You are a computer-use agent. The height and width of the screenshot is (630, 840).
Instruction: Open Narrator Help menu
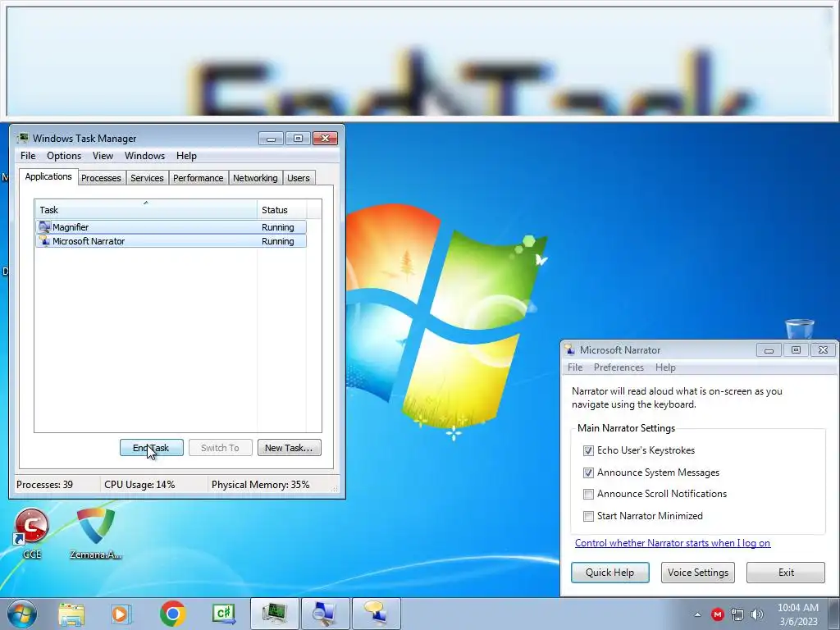(665, 367)
